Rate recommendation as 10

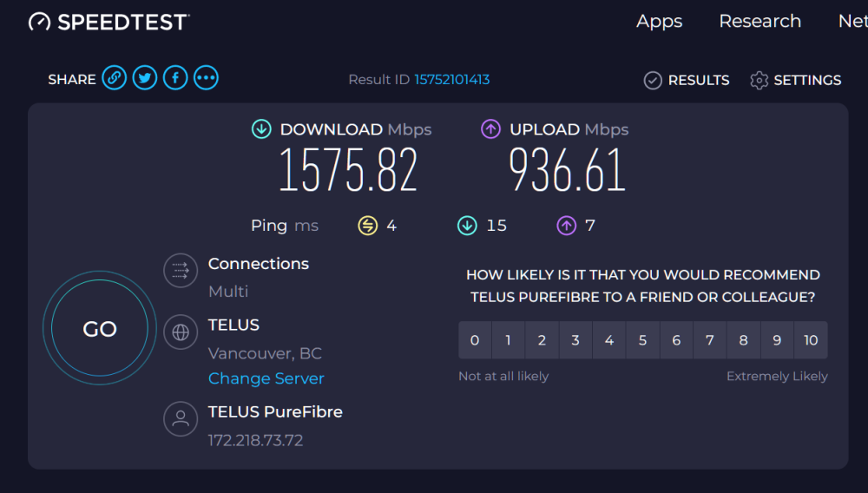(x=811, y=339)
